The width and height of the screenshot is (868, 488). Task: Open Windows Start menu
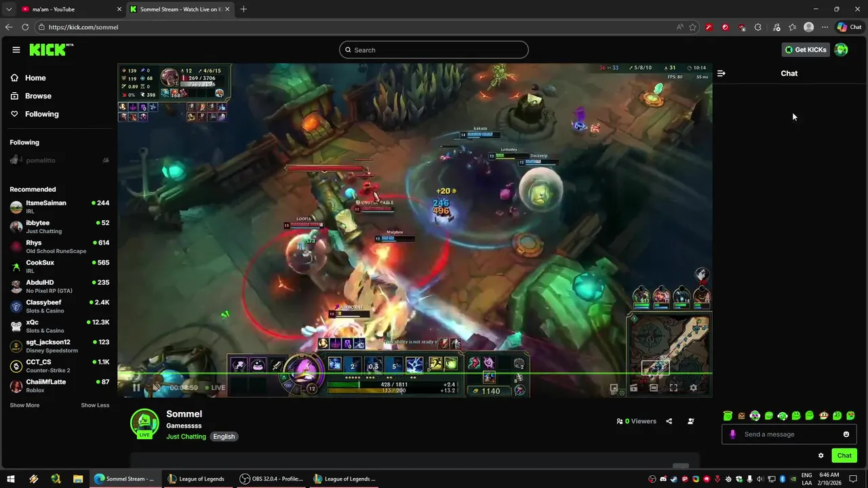point(11,479)
